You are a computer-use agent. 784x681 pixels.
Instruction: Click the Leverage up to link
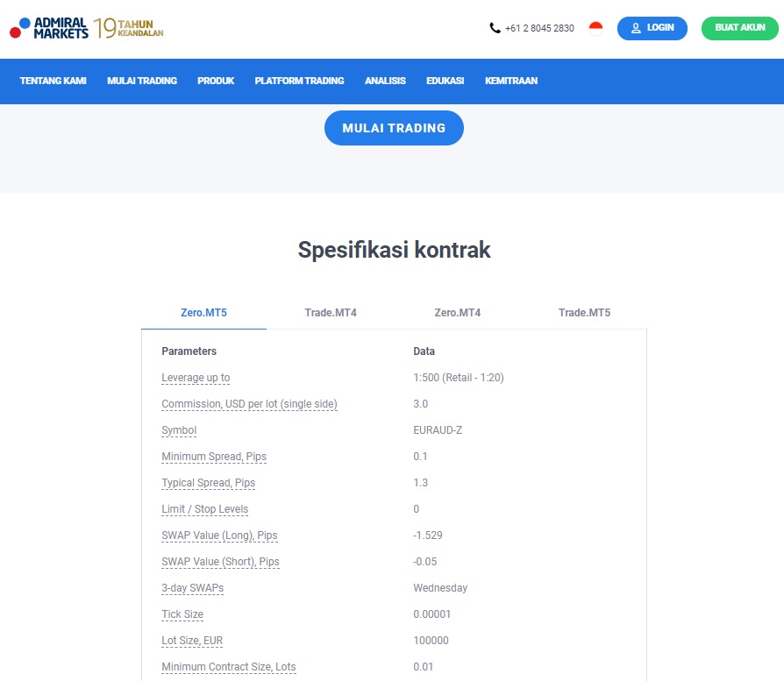pyautogui.click(x=195, y=378)
